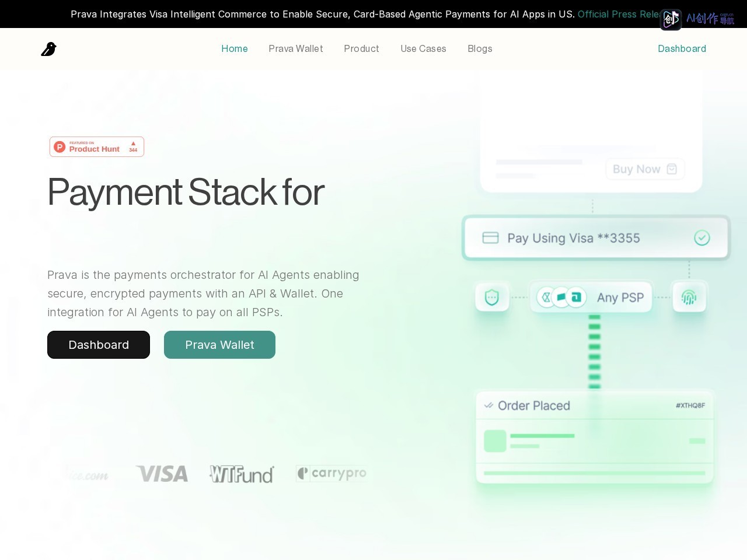Viewport: 747px width, 560px height.
Task: Click the green checkmark on the Visa row
Action: pyautogui.click(x=702, y=238)
